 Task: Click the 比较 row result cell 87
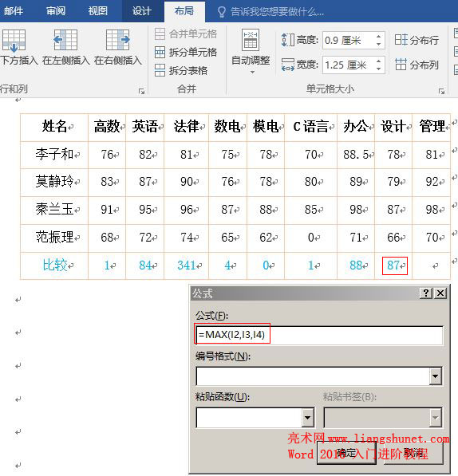coord(393,266)
